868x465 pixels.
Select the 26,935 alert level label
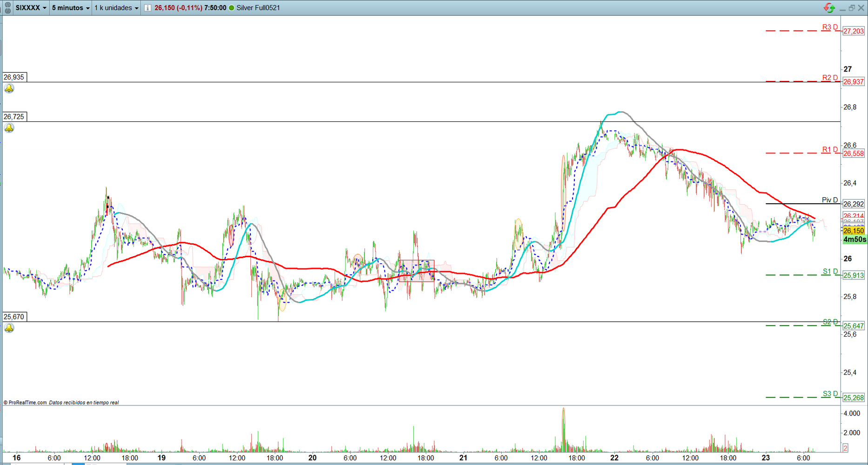14,77
